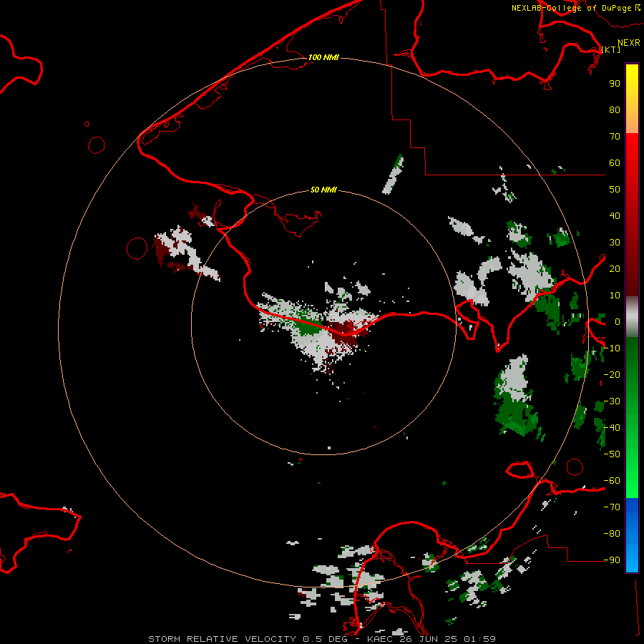The width and height of the screenshot is (644, 644).
Task: Click the positive 70 knot scale label
Action: pos(615,137)
